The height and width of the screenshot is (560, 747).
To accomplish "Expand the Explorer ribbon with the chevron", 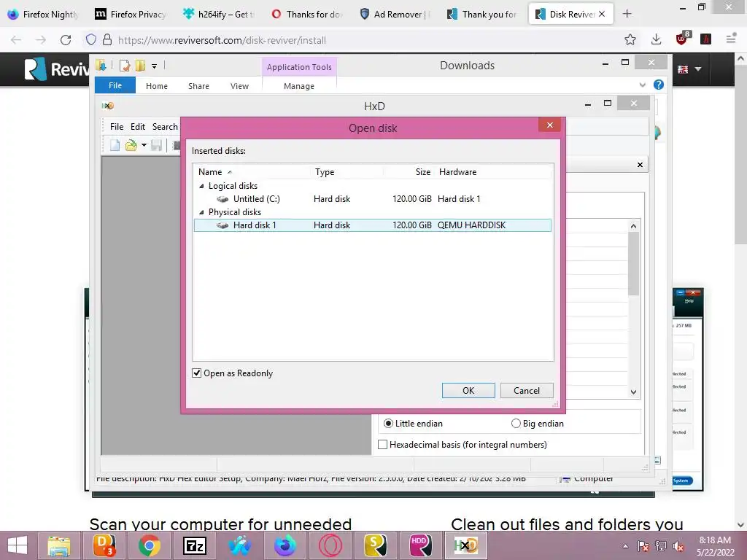I will pos(642,85).
